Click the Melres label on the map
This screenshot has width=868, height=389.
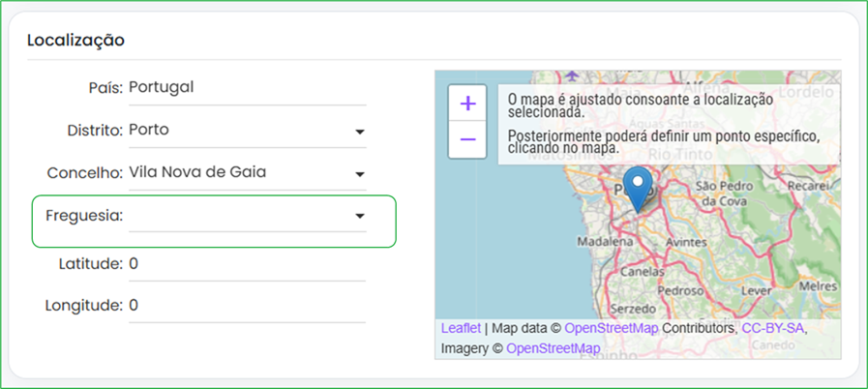click(x=818, y=286)
